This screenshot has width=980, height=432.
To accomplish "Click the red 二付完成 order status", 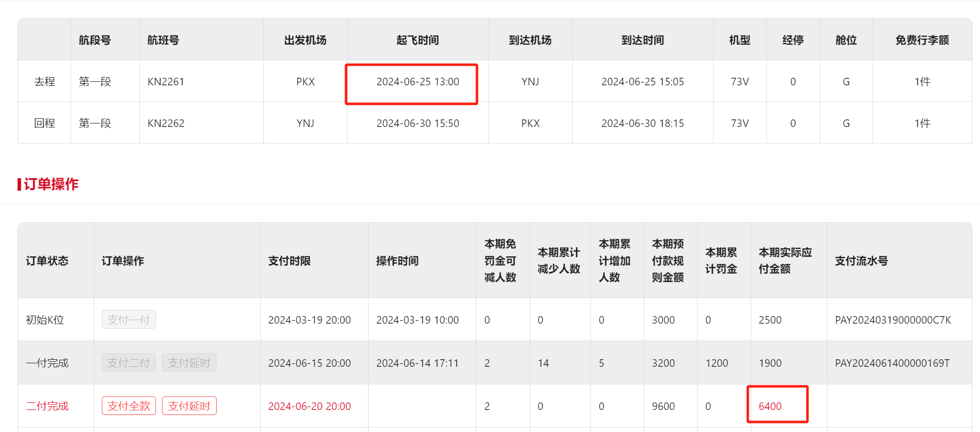I will tap(47, 406).
